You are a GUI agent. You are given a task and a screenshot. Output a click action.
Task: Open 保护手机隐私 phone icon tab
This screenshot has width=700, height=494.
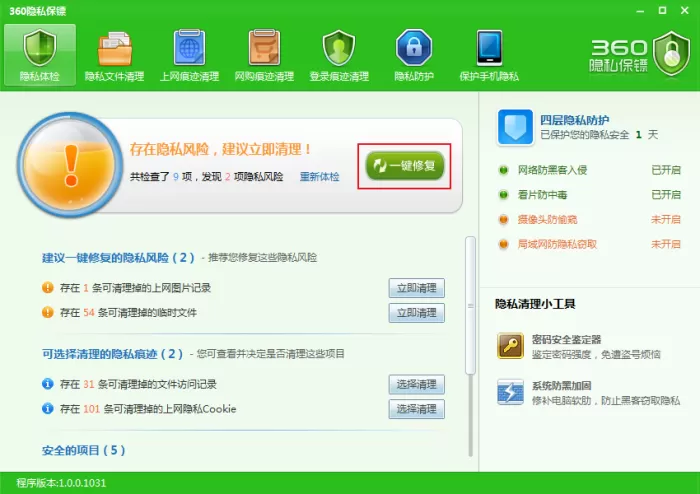click(489, 55)
